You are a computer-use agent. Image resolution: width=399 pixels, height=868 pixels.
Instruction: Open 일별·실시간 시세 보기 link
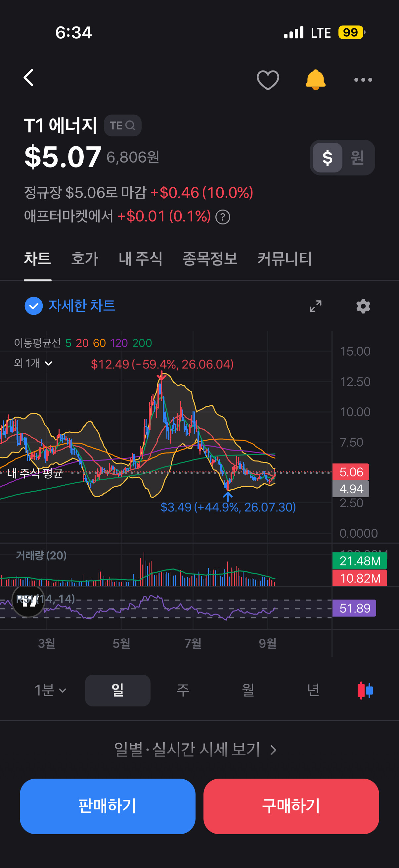coord(195,749)
